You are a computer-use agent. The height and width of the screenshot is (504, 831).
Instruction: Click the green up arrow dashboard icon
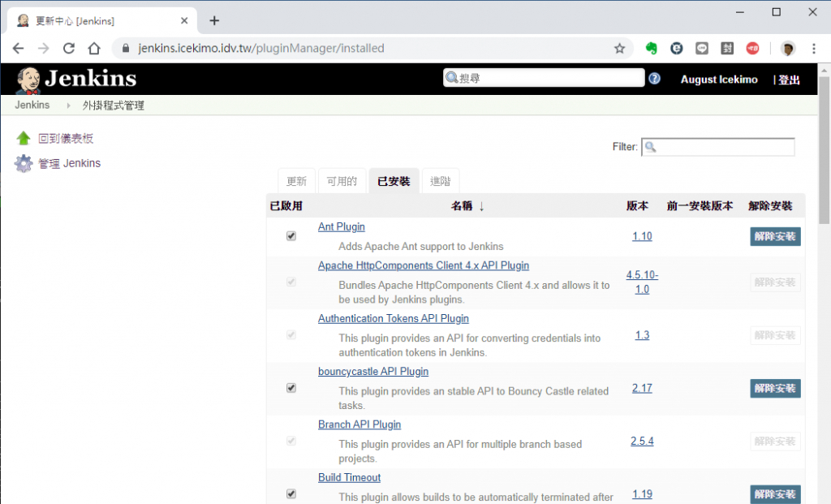(24, 138)
